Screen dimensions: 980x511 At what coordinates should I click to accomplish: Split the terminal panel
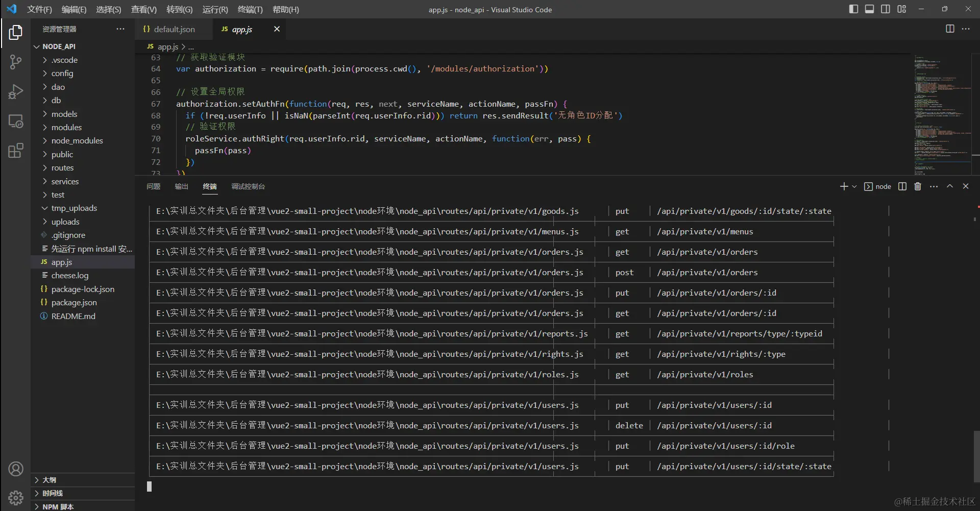click(902, 186)
